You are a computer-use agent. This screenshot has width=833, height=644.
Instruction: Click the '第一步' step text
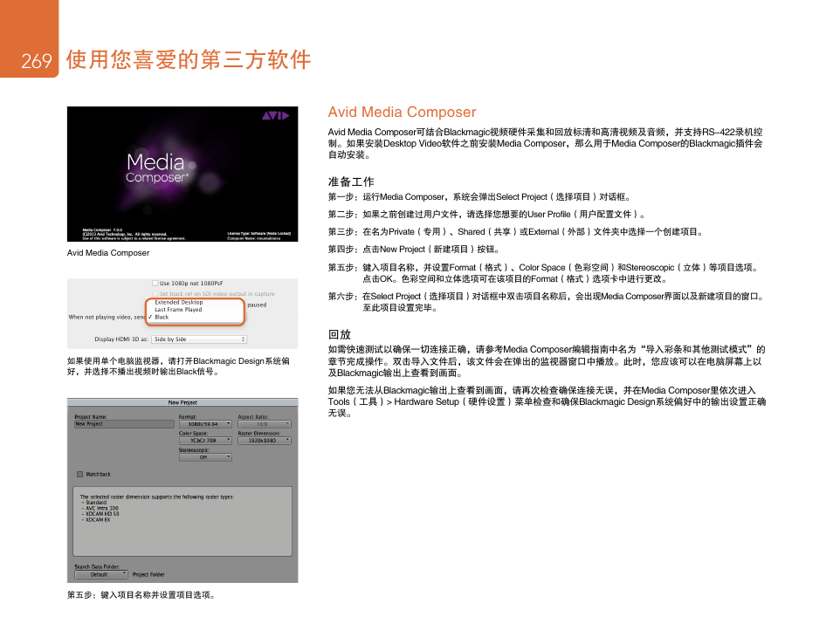[x=479, y=197]
